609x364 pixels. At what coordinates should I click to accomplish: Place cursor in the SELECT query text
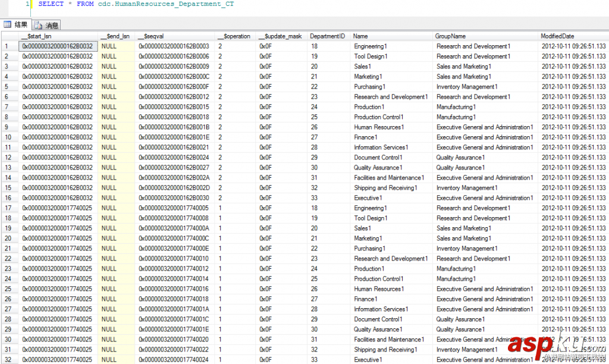136,4
